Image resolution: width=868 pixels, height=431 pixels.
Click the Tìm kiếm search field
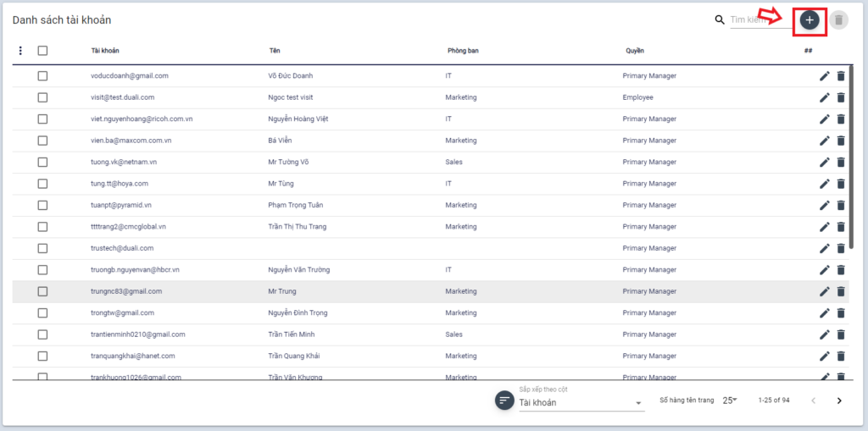(x=750, y=19)
